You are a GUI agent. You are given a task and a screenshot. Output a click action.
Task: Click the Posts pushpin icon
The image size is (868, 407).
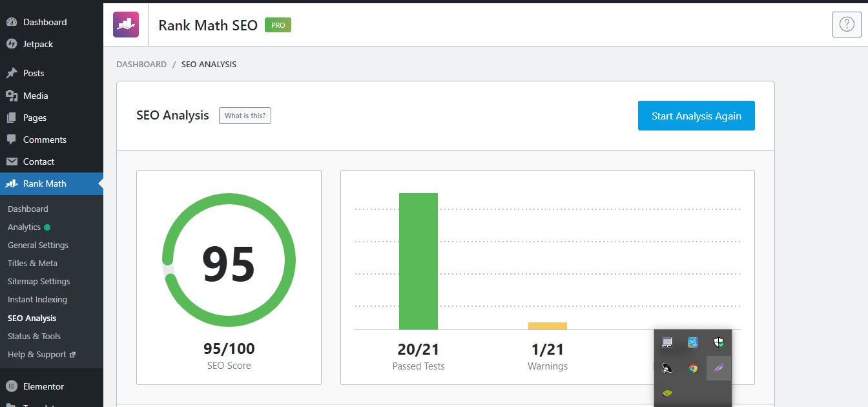click(12, 73)
